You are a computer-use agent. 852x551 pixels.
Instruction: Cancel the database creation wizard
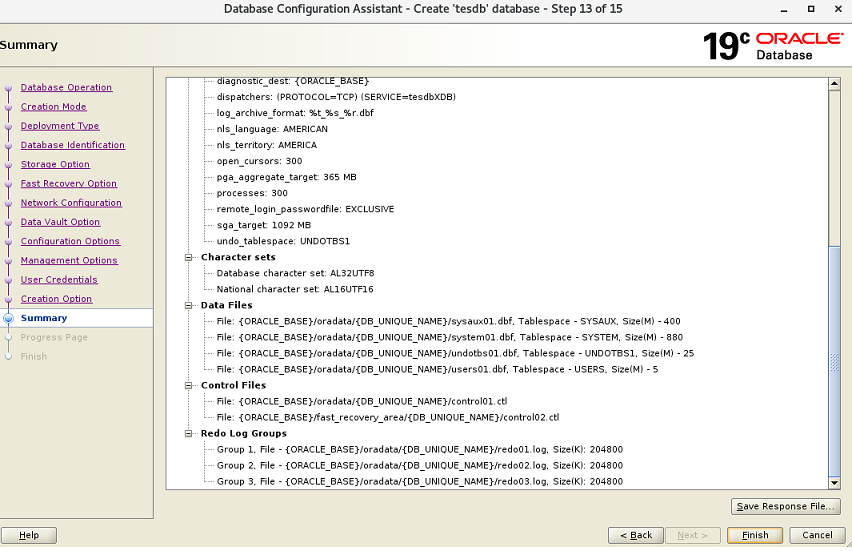click(817, 535)
